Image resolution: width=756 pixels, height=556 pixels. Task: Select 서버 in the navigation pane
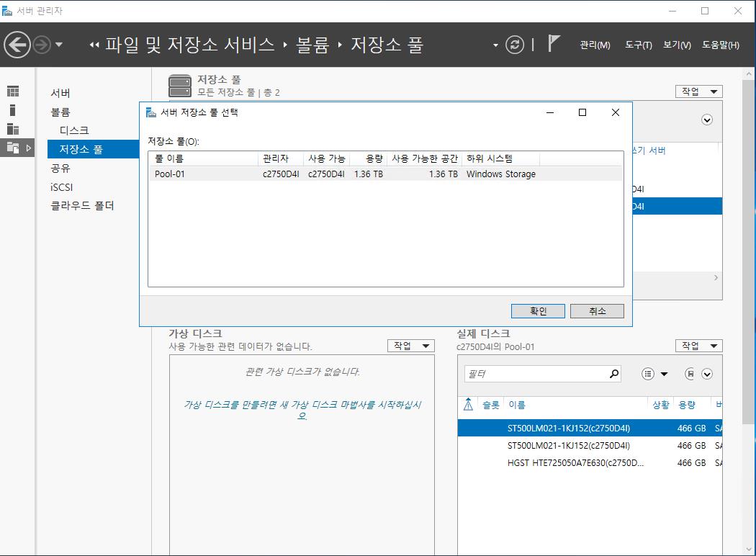point(60,93)
